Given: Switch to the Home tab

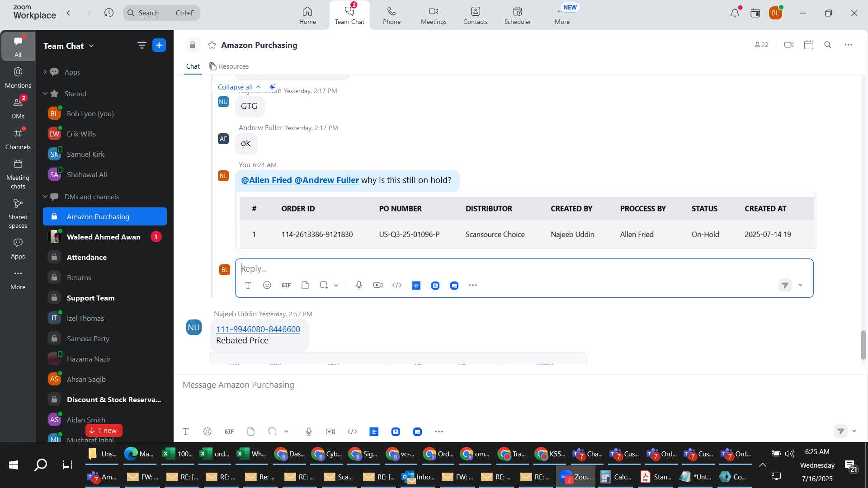Looking at the screenshot, I should [x=307, y=15].
